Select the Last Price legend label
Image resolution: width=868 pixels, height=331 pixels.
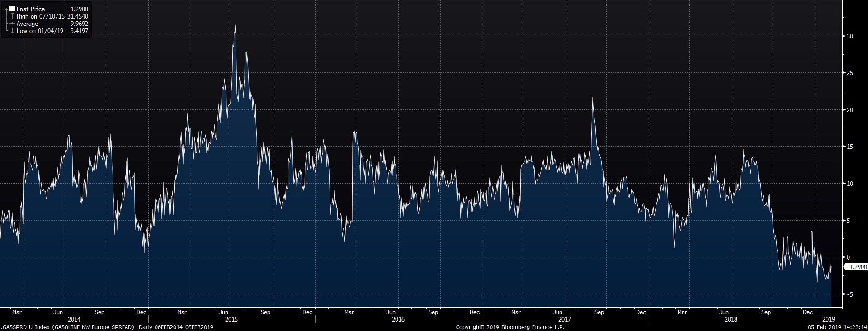[x=31, y=9]
